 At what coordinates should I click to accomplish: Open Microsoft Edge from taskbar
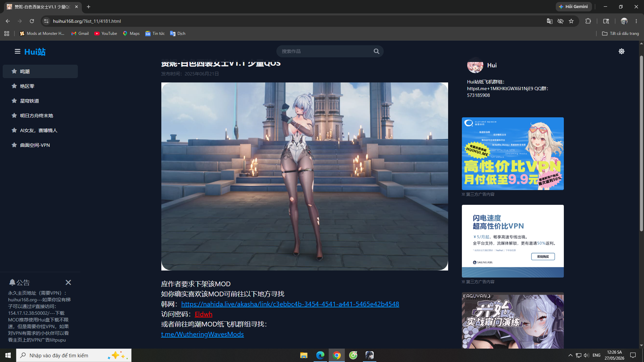tap(320, 355)
